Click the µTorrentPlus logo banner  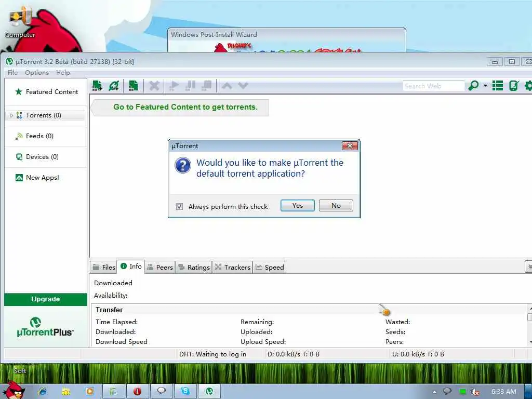point(46,327)
